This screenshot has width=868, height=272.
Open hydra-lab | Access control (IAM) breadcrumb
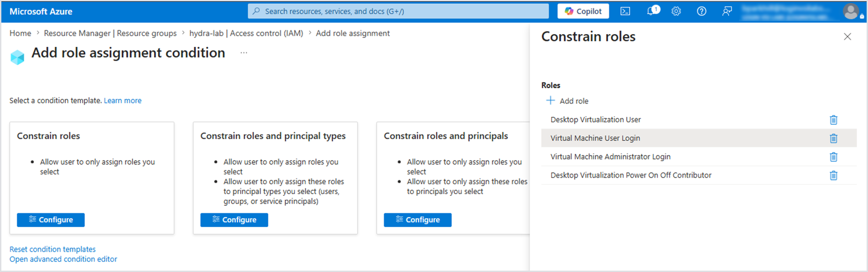coord(246,33)
